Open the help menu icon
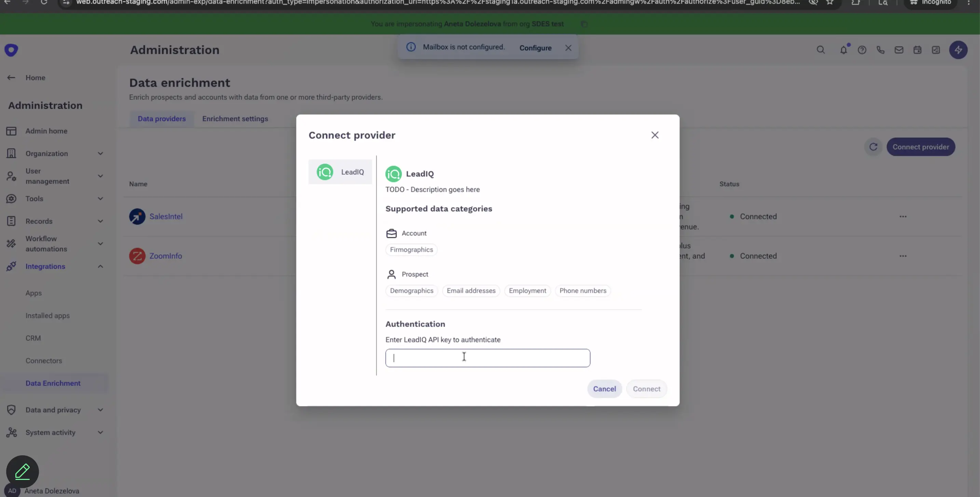This screenshot has height=497, width=980. (862, 50)
